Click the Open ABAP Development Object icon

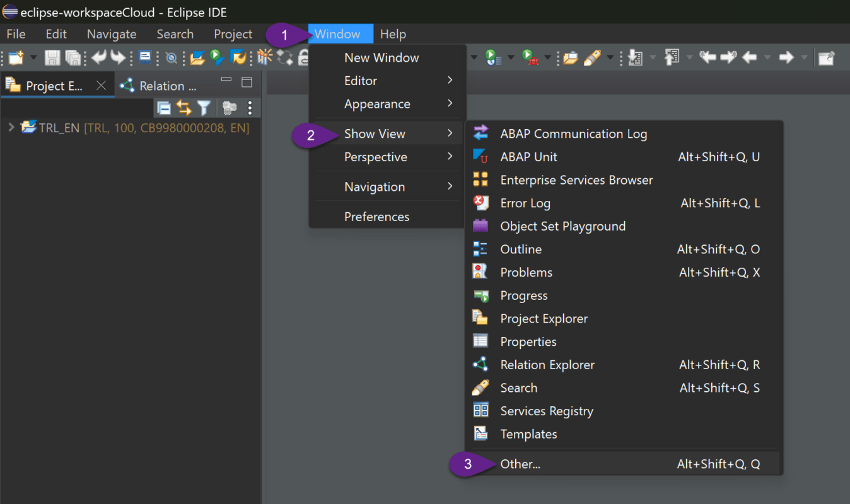click(x=197, y=58)
